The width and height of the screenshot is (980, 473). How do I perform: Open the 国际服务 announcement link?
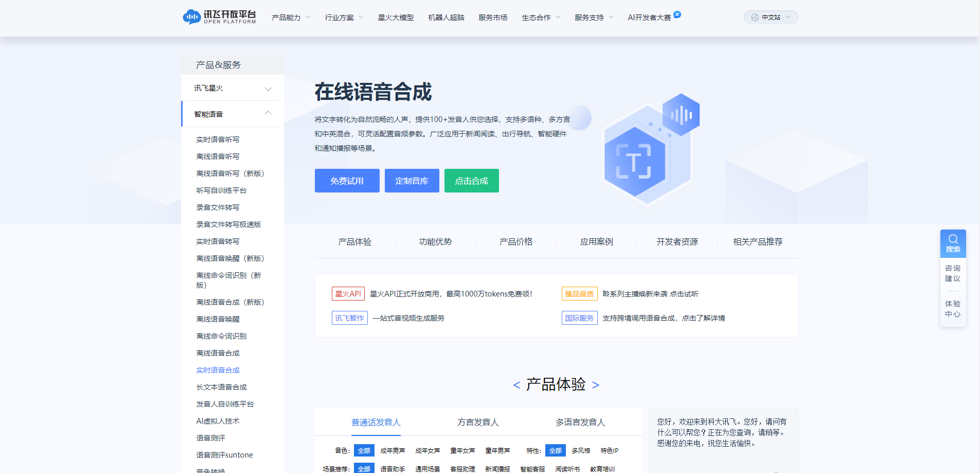(x=644, y=318)
